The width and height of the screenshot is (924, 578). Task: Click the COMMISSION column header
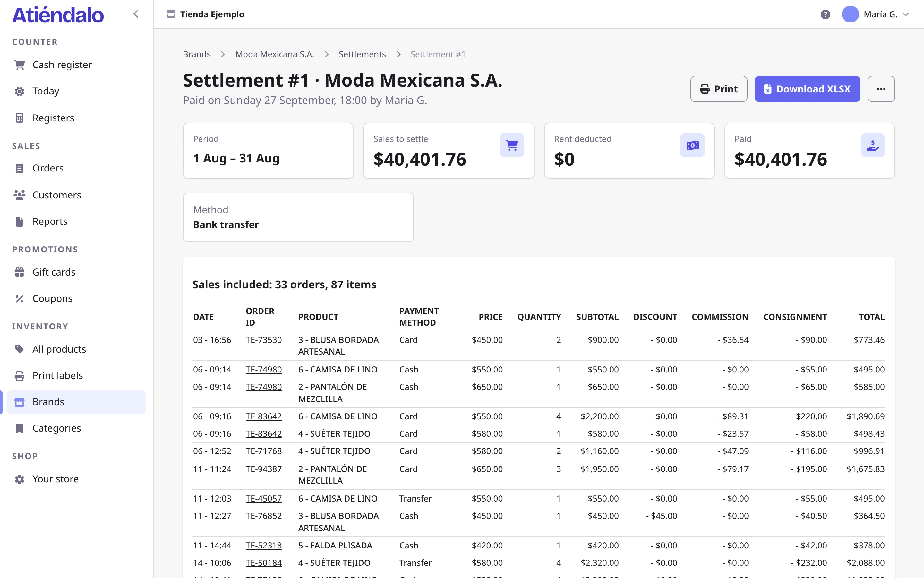tap(720, 317)
